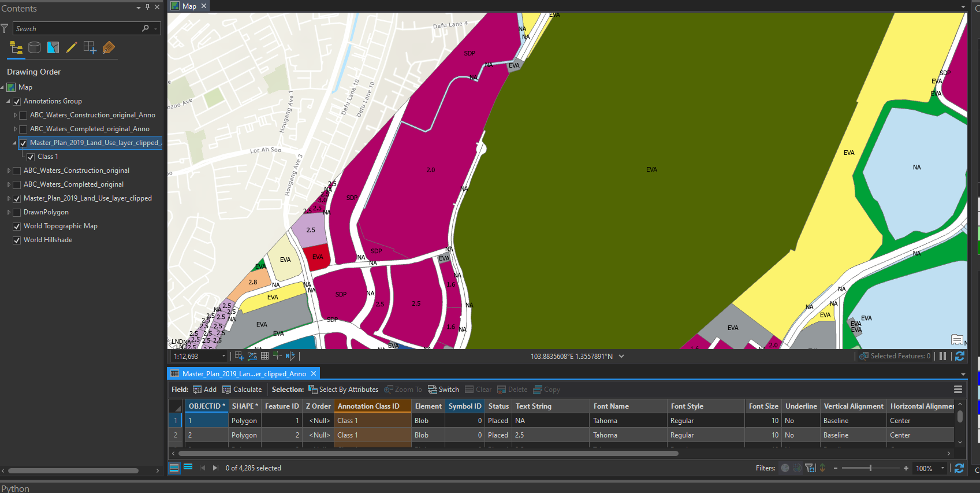Click the Selected Features icon
Image resolution: width=980 pixels, height=493 pixels.
coord(864,356)
